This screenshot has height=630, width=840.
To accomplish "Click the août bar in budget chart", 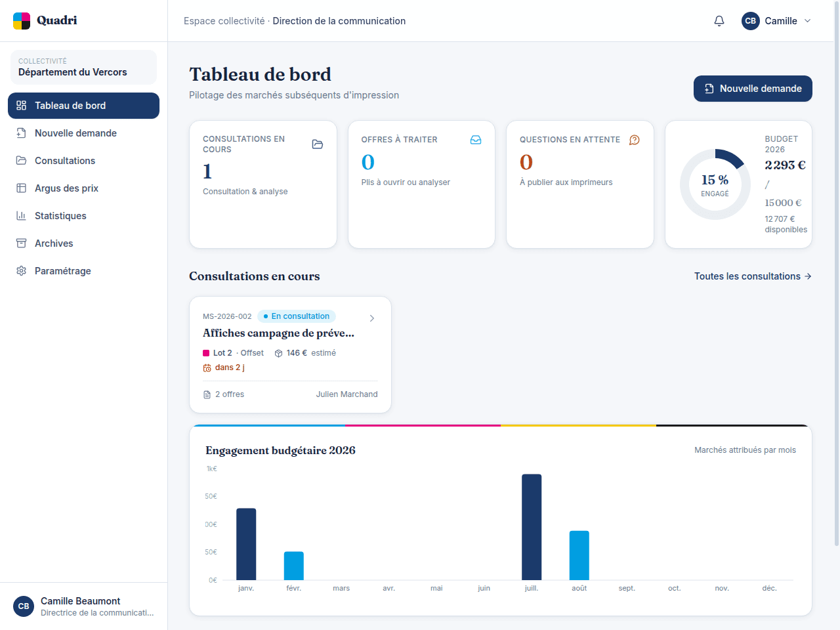I will (x=579, y=555).
